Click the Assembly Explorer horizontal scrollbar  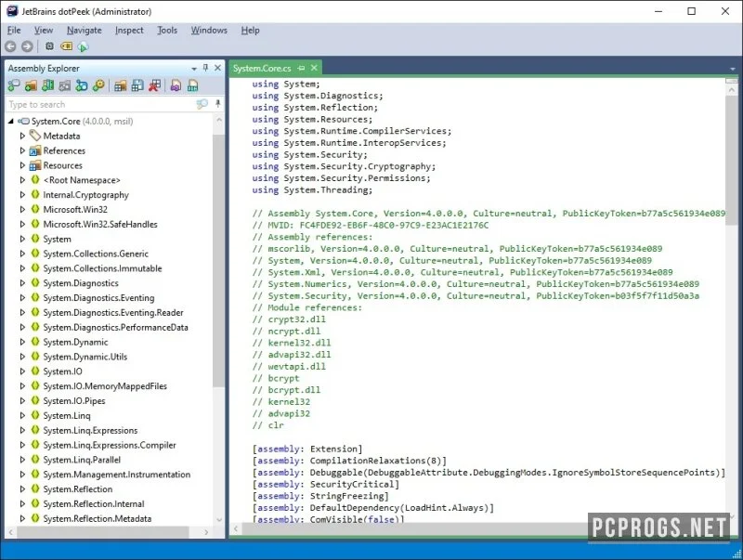pyautogui.click(x=102, y=532)
